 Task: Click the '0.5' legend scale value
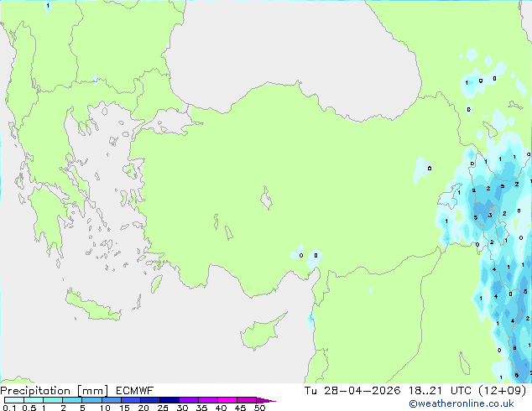(29, 408)
